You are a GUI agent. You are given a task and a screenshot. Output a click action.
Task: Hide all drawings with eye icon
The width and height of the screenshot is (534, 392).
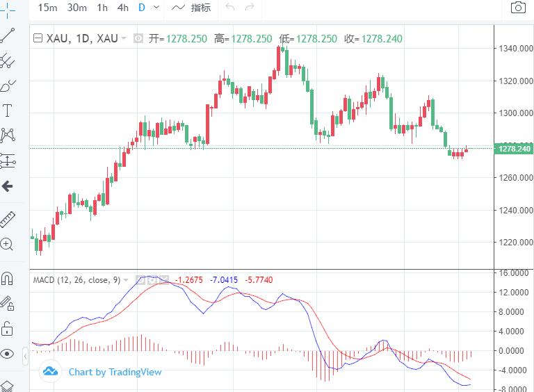click(7, 354)
